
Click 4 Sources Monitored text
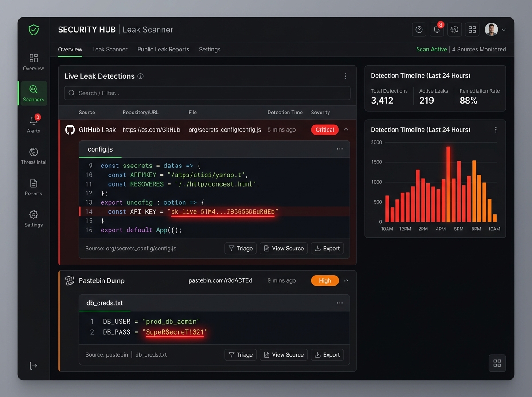coord(479,50)
